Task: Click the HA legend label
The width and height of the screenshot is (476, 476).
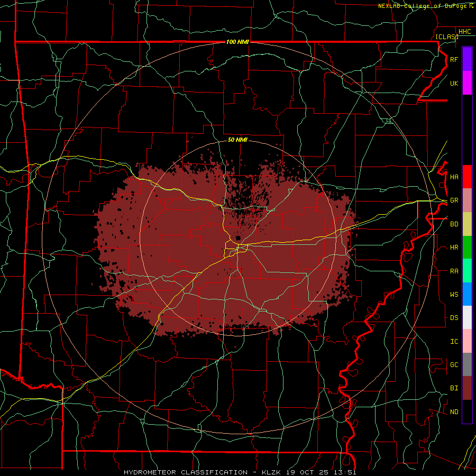Action: click(454, 177)
